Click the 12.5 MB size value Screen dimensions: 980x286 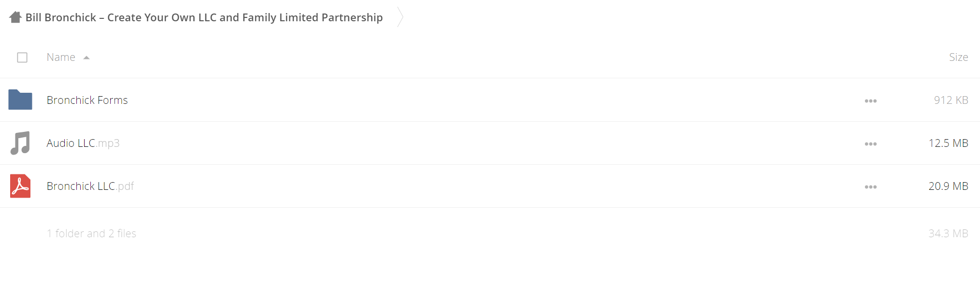[948, 143]
